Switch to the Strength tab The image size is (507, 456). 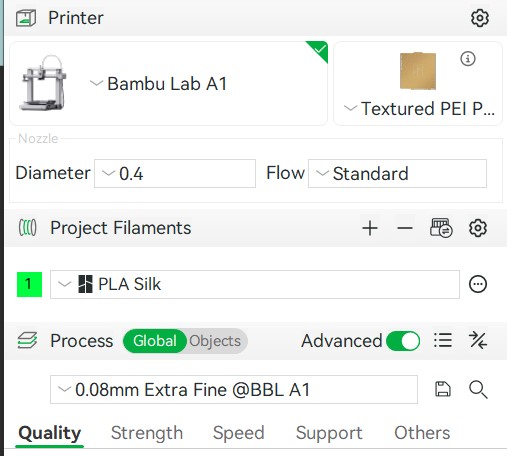tap(147, 433)
